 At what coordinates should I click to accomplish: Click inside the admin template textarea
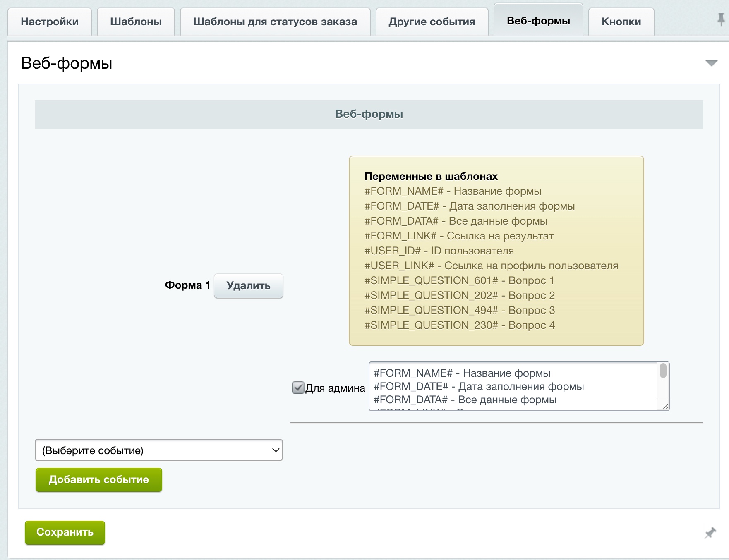513,386
